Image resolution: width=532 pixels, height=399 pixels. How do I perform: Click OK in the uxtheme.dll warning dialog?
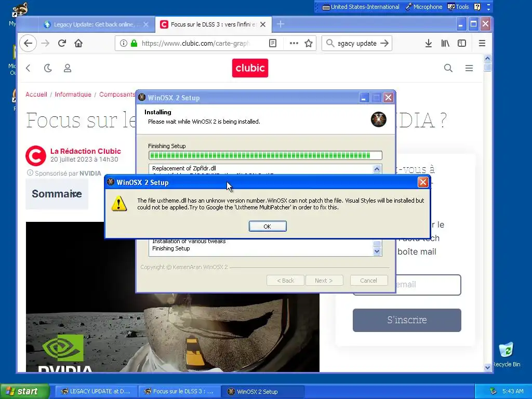pos(268,227)
